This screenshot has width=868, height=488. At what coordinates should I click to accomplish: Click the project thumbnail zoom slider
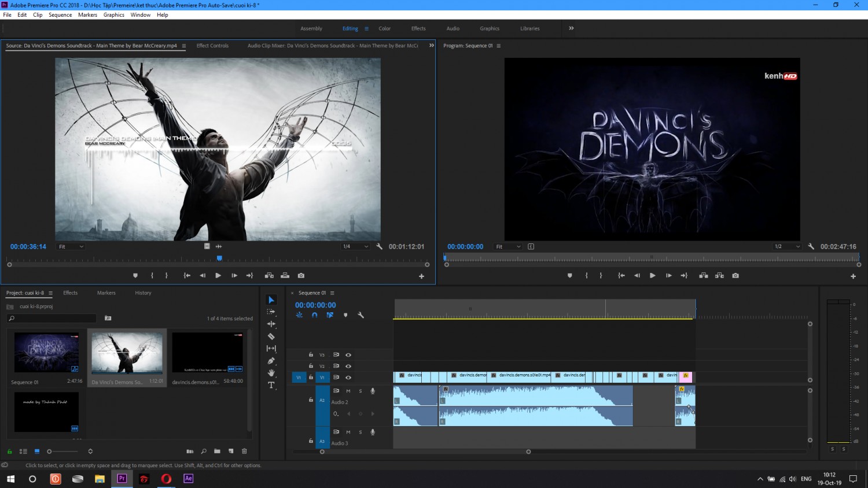coord(64,452)
